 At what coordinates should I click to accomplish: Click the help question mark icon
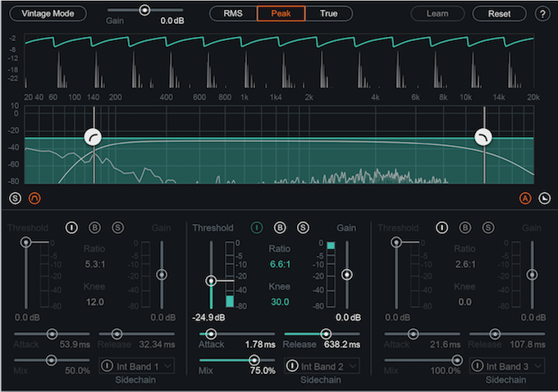point(542,14)
